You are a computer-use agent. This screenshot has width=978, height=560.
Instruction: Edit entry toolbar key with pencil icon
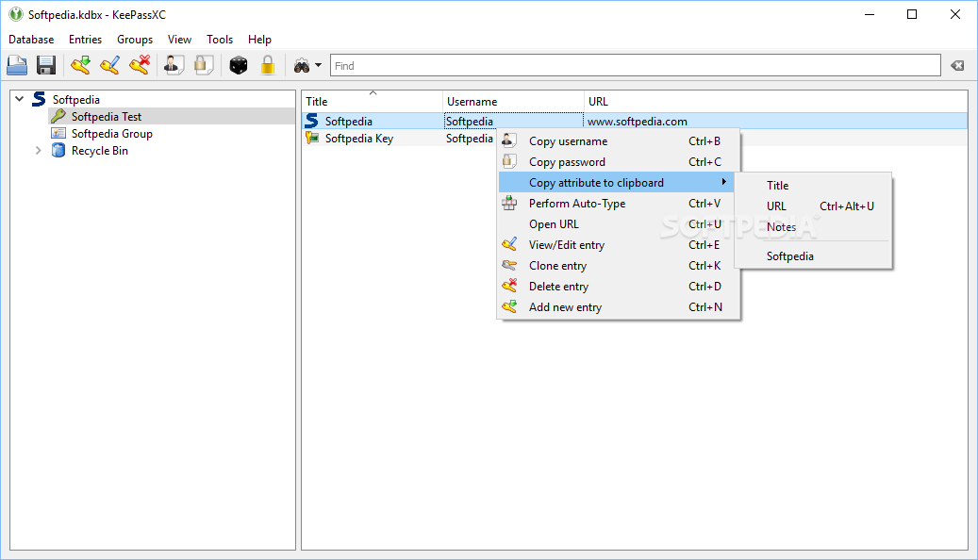[109, 65]
